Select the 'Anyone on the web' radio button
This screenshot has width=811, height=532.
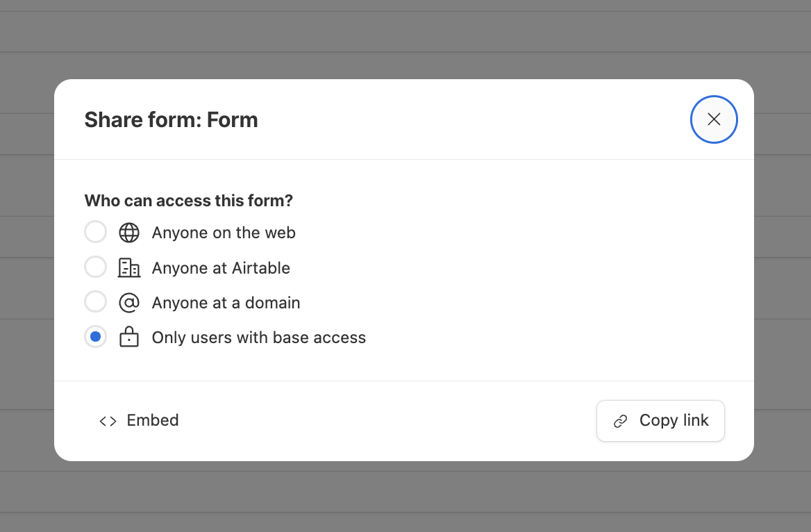[95, 232]
